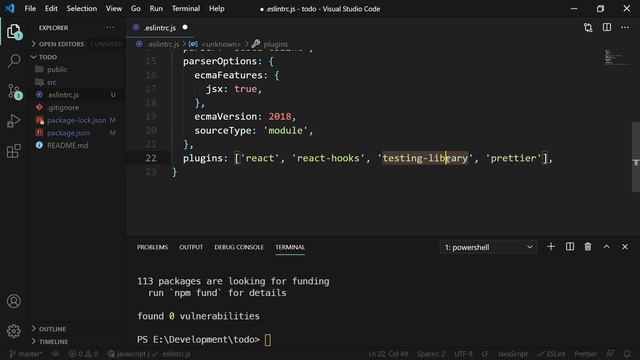The height and width of the screenshot is (360, 640).
Task: Kill terminal with trash icon
Action: [x=588, y=247]
